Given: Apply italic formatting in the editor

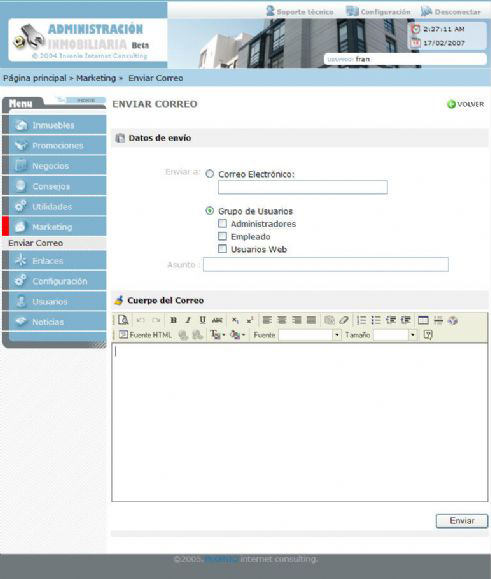Looking at the screenshot, I should point(188,320).
